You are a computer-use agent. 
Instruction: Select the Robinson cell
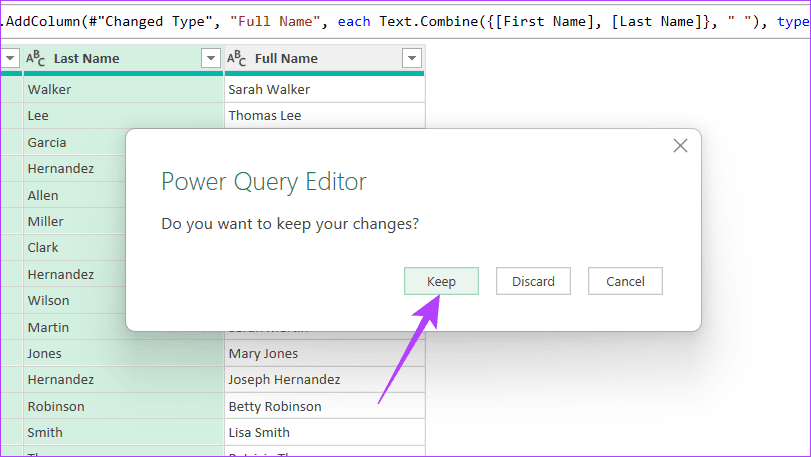123,406
